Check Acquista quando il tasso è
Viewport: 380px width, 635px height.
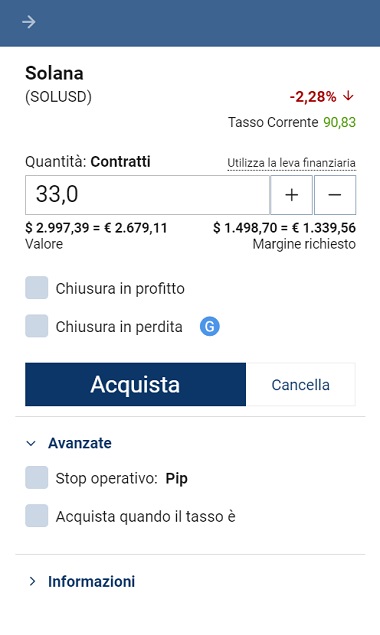coord(36,516)
